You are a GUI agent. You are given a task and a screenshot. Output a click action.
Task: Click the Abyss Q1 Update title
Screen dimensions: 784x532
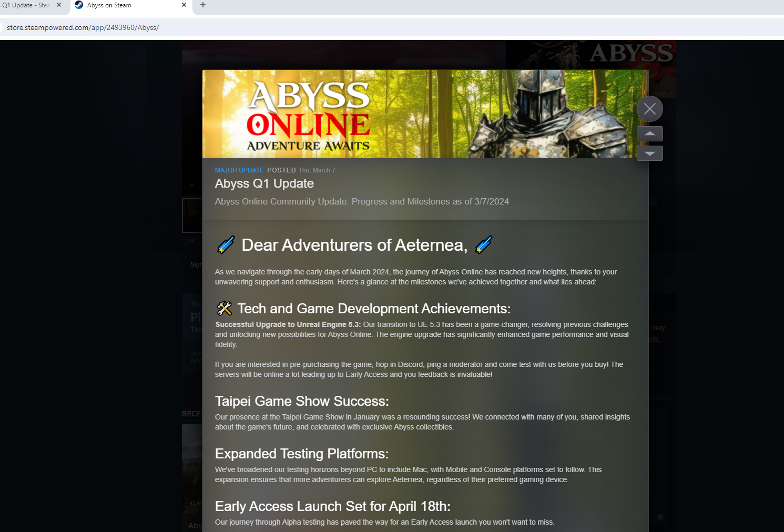(264, 183)
